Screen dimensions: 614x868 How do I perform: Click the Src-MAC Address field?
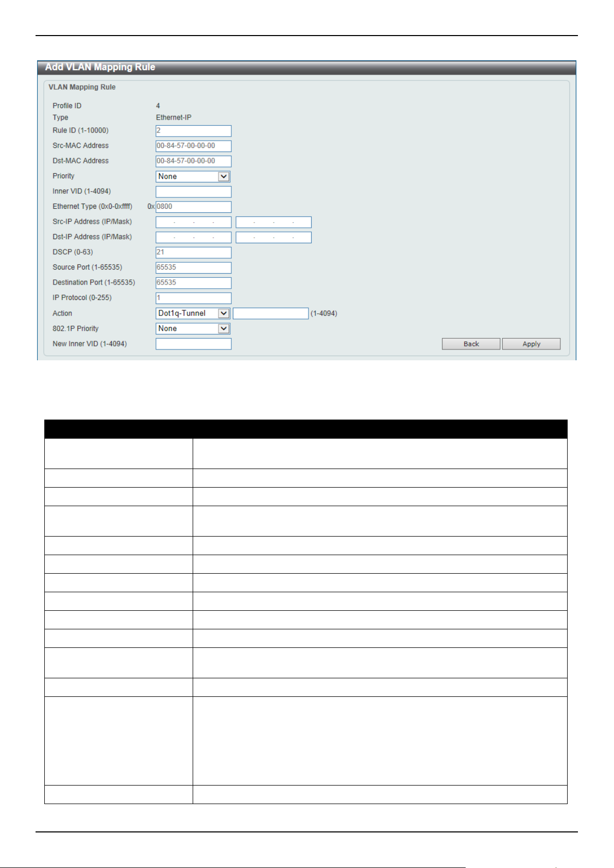pyautogui.click(x=194, y=146)
